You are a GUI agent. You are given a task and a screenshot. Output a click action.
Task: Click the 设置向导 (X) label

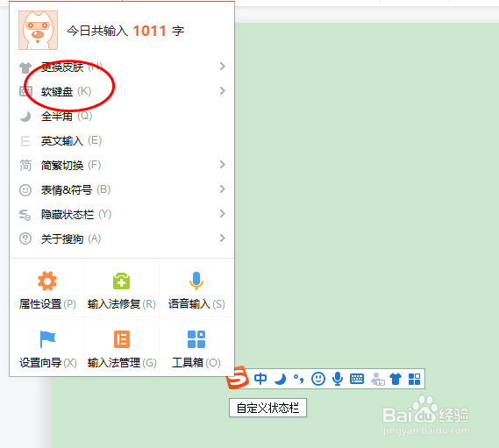(48, 363)
